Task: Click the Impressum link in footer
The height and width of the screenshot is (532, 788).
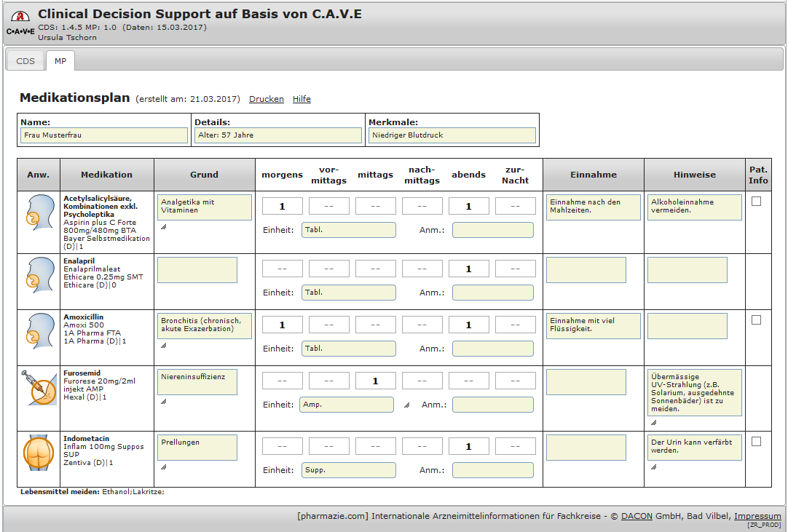Action: click(x=757, y=516)
